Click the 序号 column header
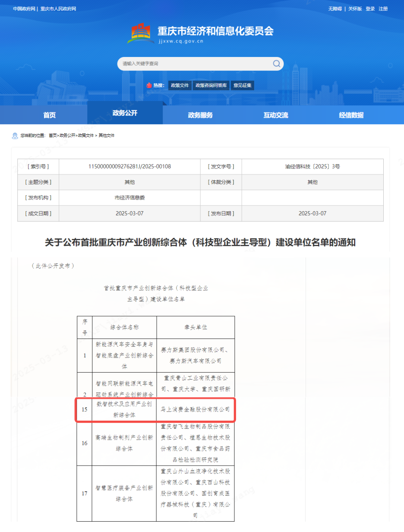The width and height of the screenshot is (404, 532). 85,327
